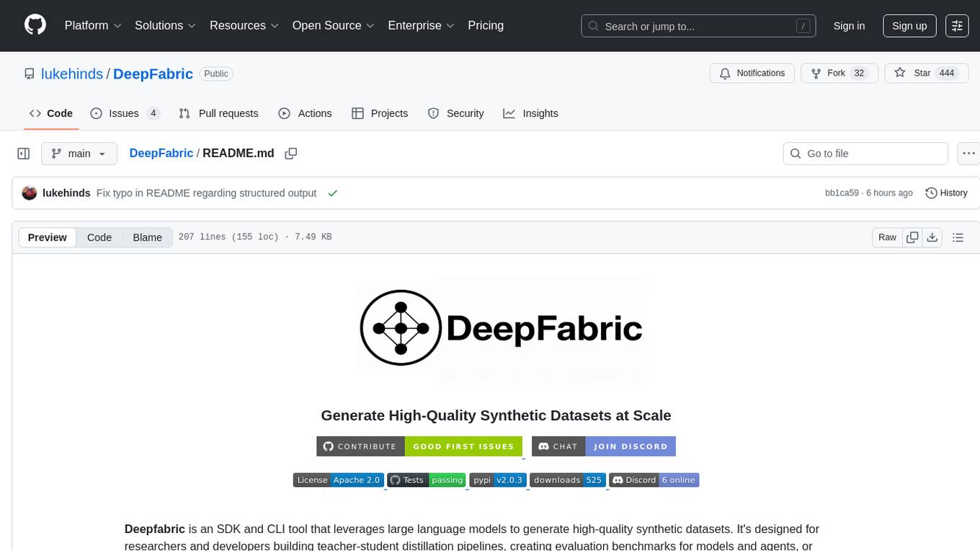
Task: Click the DeepFabric logo image
Action: [x=501, y=329]
